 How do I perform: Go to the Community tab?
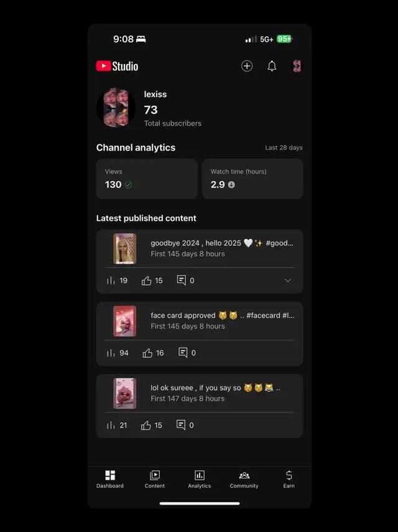(244, 479)
